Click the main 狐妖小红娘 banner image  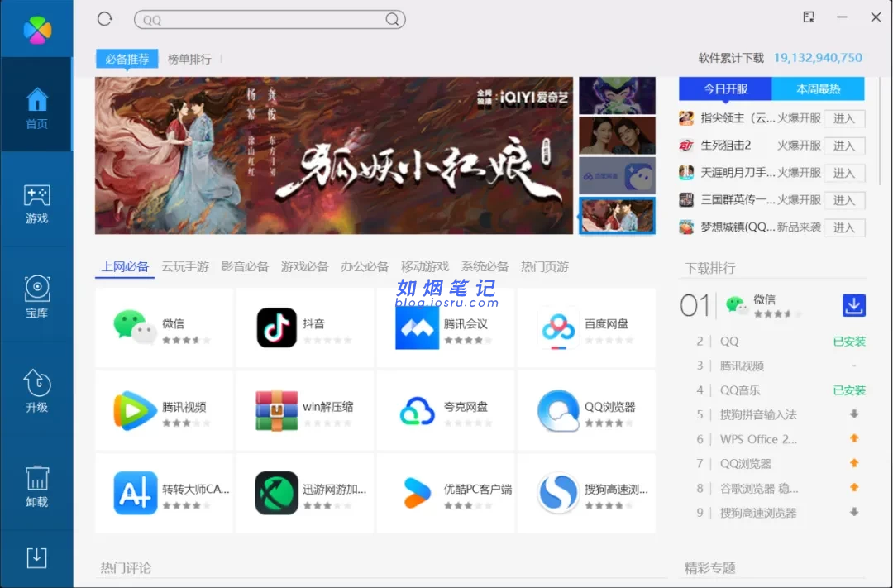point(334,155)
